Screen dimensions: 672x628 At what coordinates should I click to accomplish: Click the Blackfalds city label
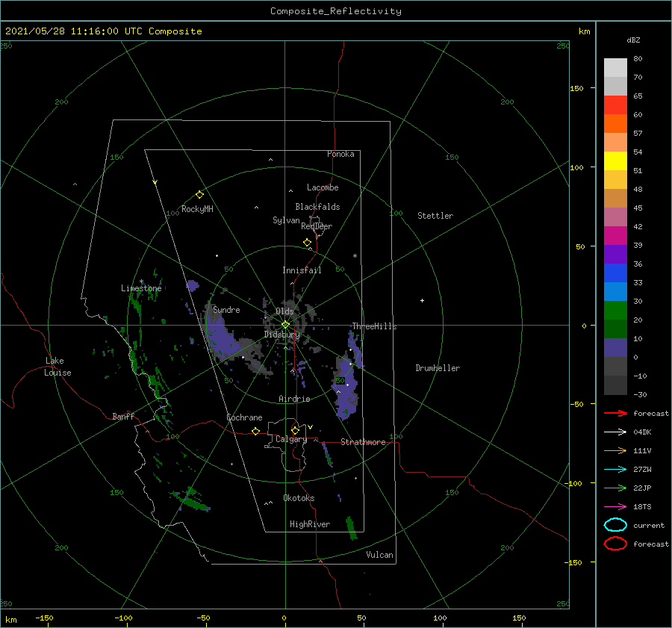pyautogui.click(x=317, y=207)
